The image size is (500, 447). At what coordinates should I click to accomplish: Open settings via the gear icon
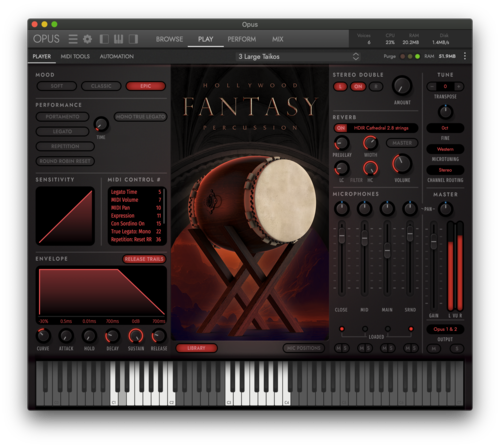click(87, 39)
